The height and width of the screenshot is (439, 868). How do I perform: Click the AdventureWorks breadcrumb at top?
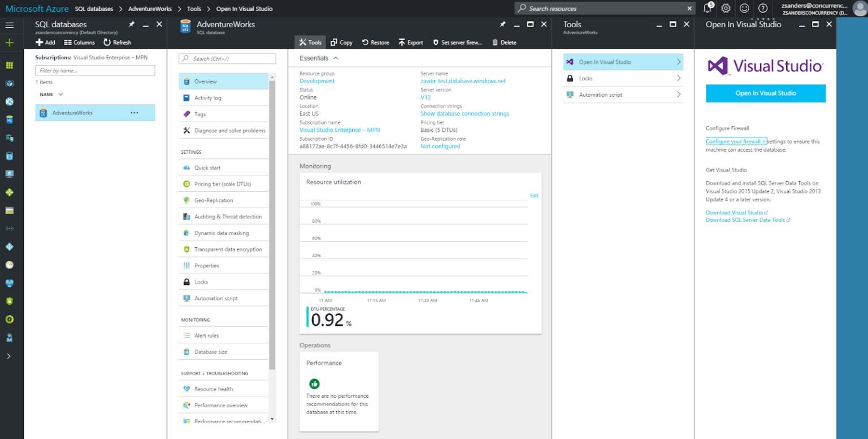point(150,9)
